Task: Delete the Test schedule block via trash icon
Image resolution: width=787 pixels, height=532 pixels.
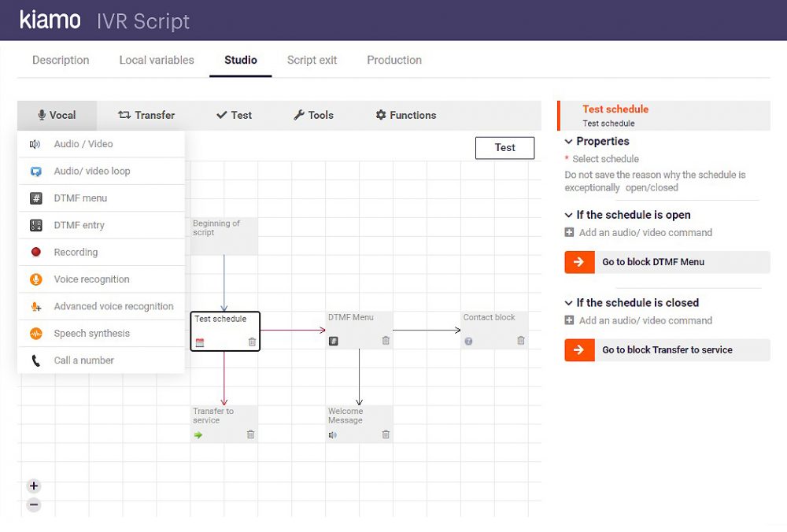Action: (252, 342)
